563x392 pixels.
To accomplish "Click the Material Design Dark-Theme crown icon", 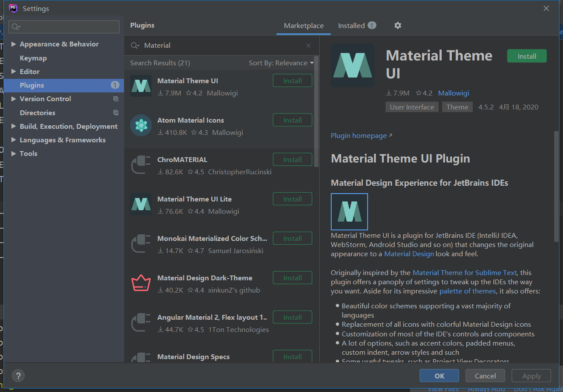I will click(x=141, y=283).
